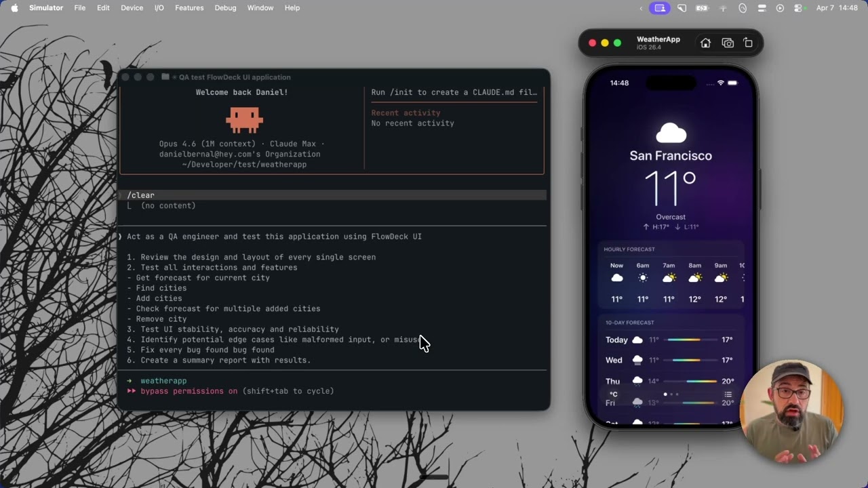Image resolution: width=868 pixels, height=488 pixels.
Task: Tap the 11° current temperature
Action: tap(670, 189)
